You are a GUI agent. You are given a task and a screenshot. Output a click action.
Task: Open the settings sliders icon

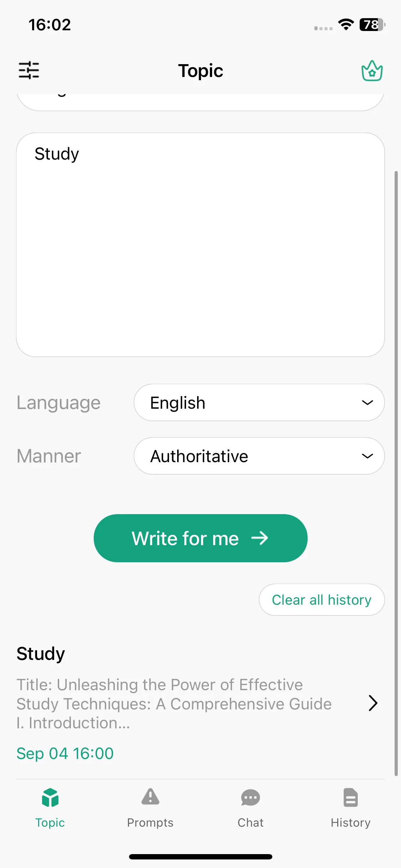(x=29, y=70)
